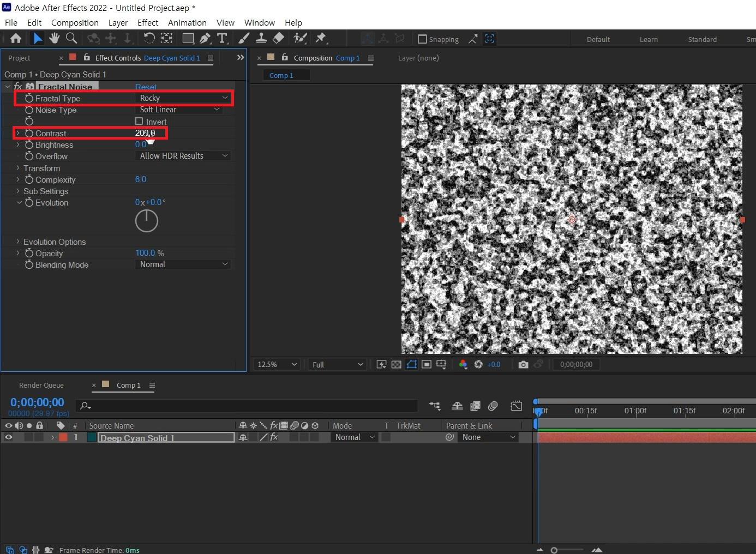This screenshot has height=554, width=756.
Task: Open the Parent None dropdown
Action: click(488, 437)
